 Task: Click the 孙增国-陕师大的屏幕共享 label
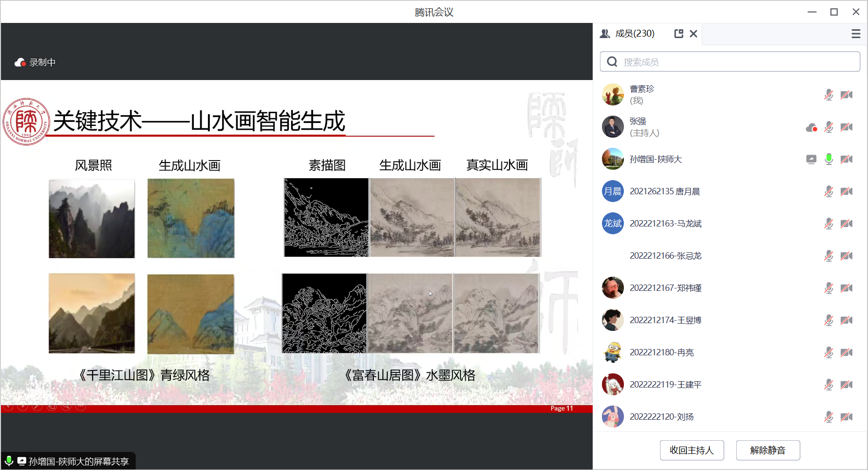79,462
